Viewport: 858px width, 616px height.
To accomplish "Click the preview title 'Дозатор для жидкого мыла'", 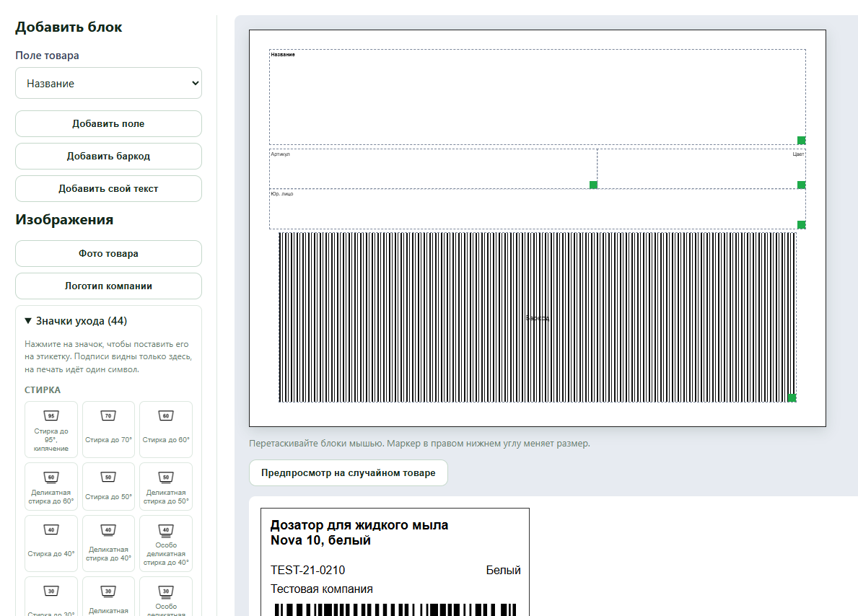I will coord(359,525).
